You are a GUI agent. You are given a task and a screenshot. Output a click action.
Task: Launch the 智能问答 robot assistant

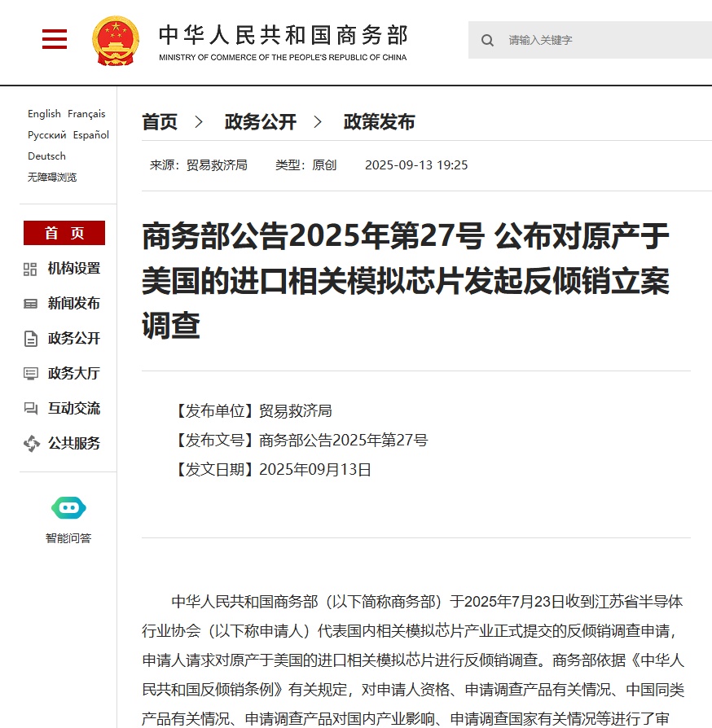[x=68, y=507]
